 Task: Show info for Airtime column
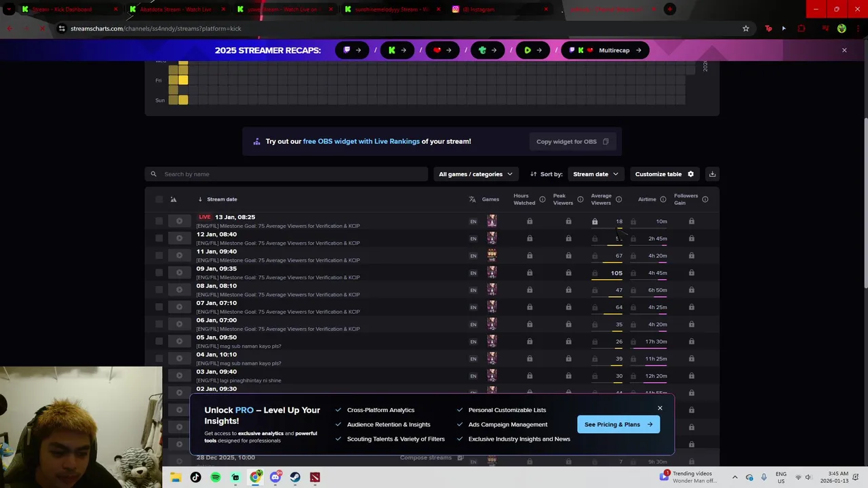point(663,199)
